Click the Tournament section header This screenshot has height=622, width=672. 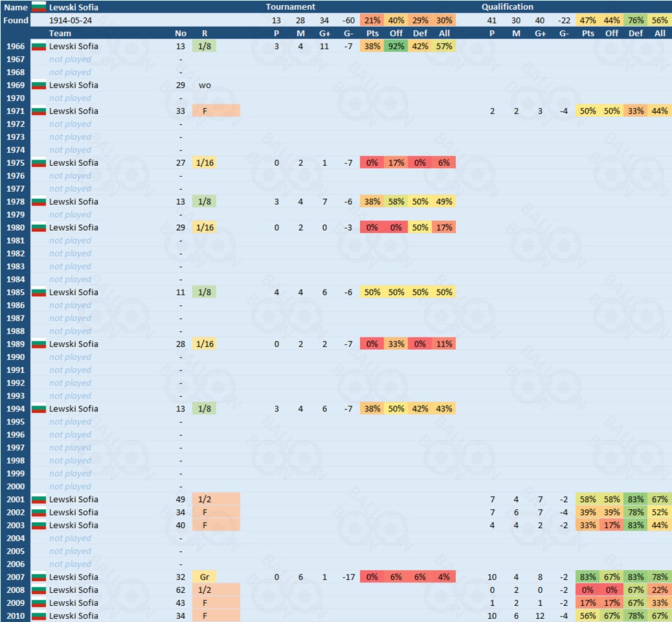click(290, 7)
